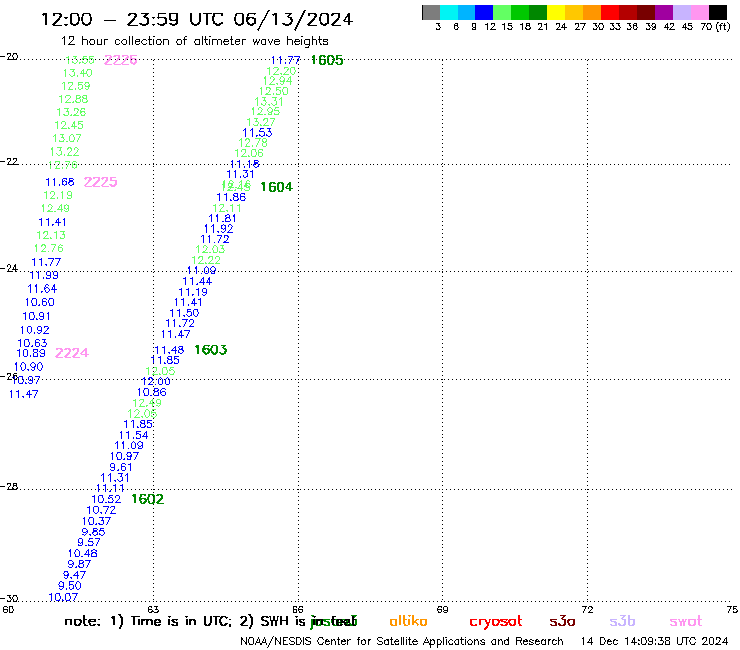Click the green 1603 time label
The image size is (740, 650).
click(210, 350)
